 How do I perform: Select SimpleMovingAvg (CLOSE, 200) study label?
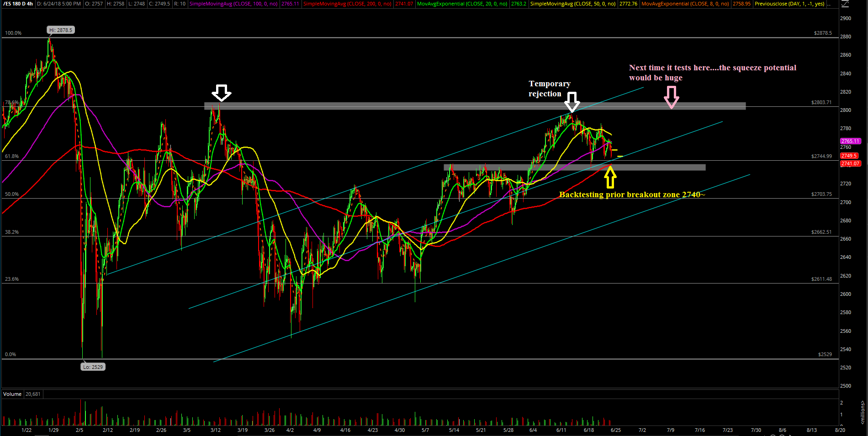click(x=347, y=4)
